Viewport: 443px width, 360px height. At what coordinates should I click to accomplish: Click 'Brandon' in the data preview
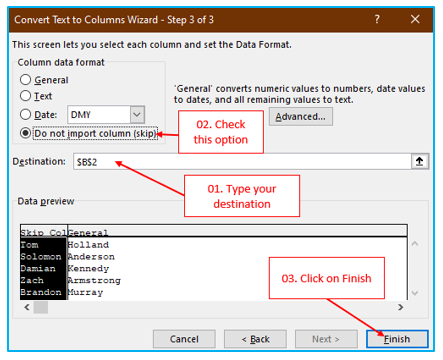[x=41, y=292]
